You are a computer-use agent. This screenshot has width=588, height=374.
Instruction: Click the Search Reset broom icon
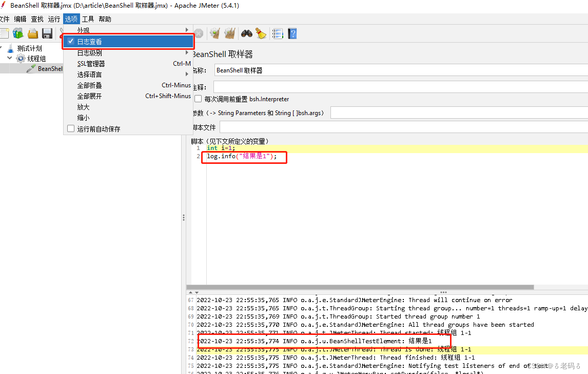261,33
